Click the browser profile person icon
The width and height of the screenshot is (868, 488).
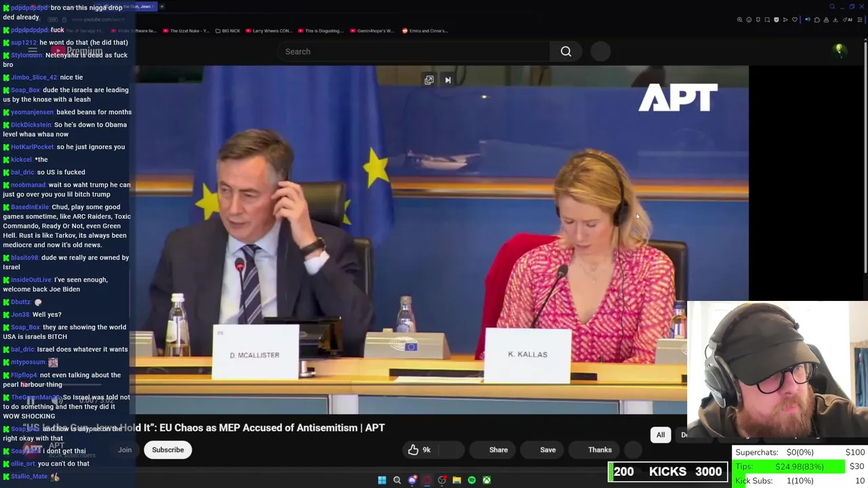826,20
